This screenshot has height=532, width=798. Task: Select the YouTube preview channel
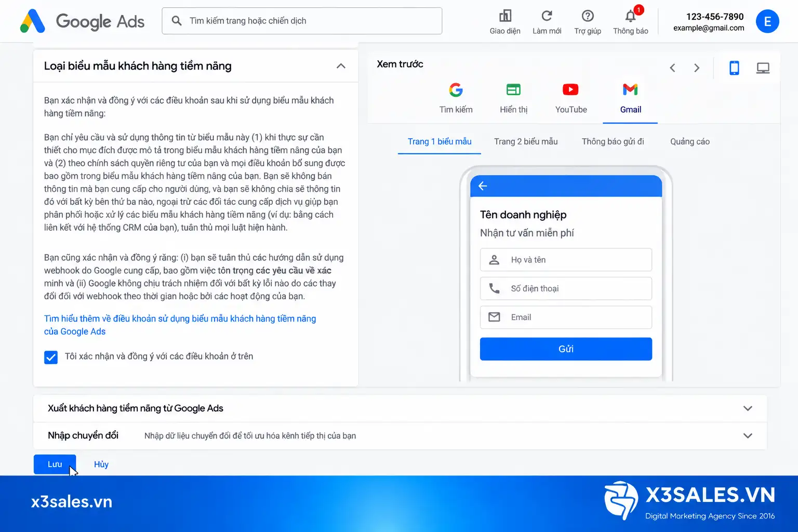(571, 98)
